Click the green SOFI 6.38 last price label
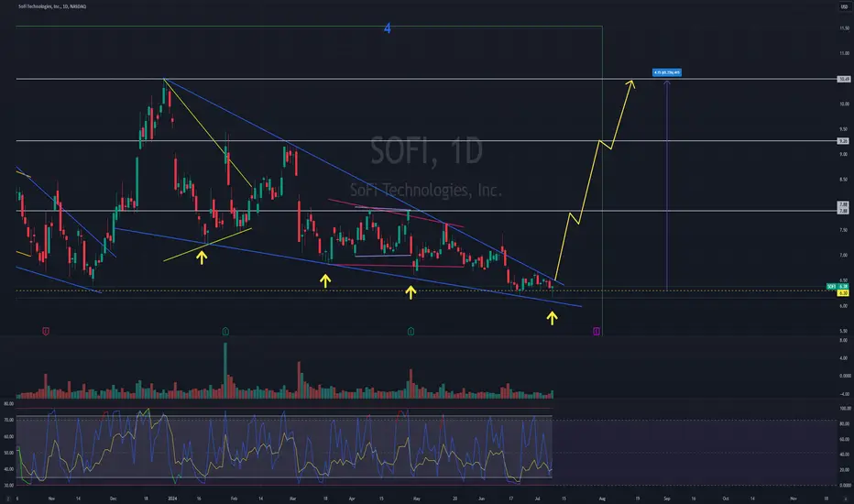The height and width of the screenshot is (504, 854). point(838,286)
